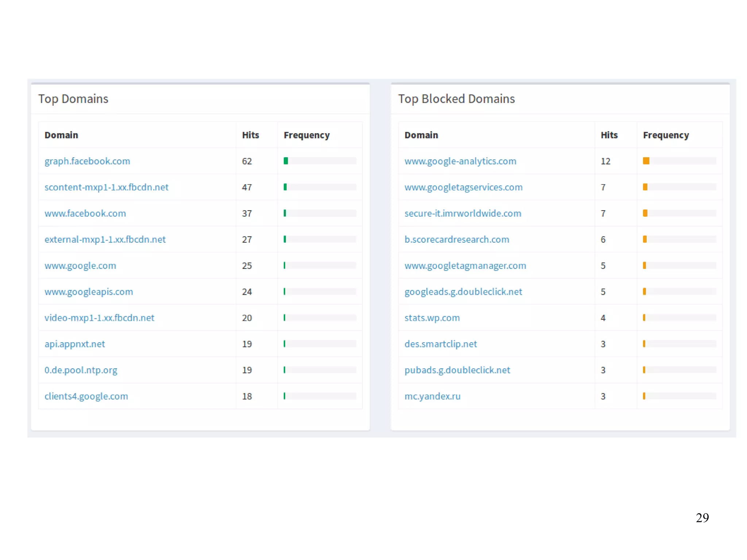Click the Hits column header in Top Domains
Image resolution: width=747 pixels, height=560 pixels.
(250, 135)
